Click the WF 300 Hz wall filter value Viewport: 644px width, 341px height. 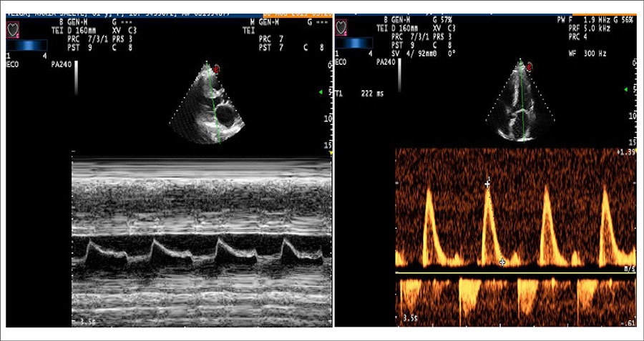point(587,54)
